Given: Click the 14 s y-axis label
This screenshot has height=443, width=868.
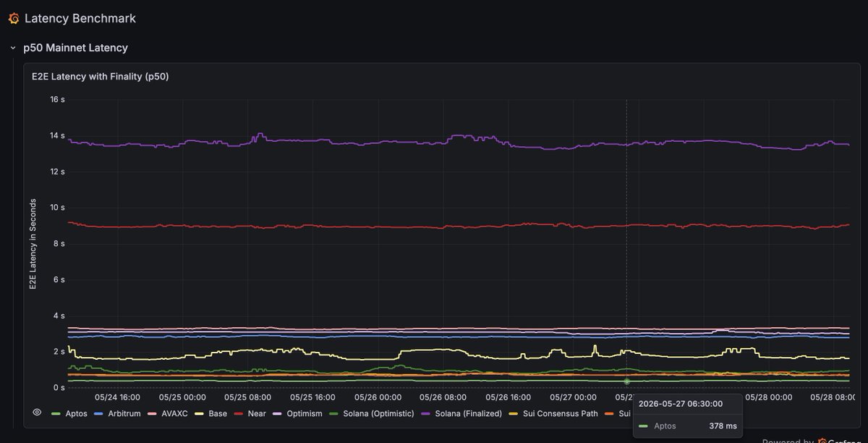Looking at the screenshot, I should pos(57,136).
